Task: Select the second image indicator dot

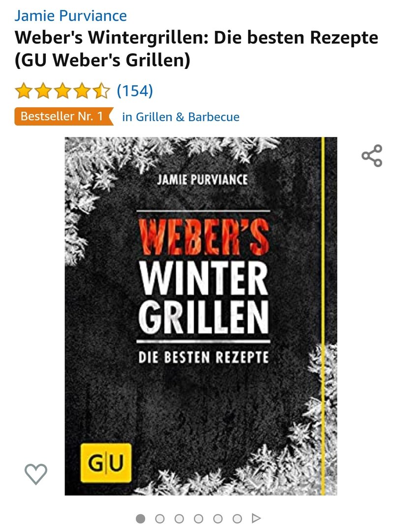Action: click(x=159, y=518)
